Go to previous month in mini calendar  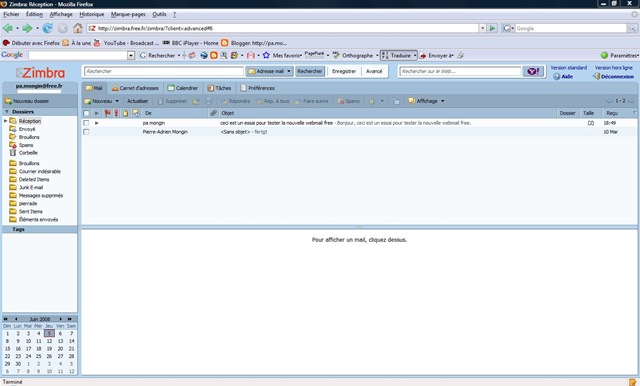(16, 319)
